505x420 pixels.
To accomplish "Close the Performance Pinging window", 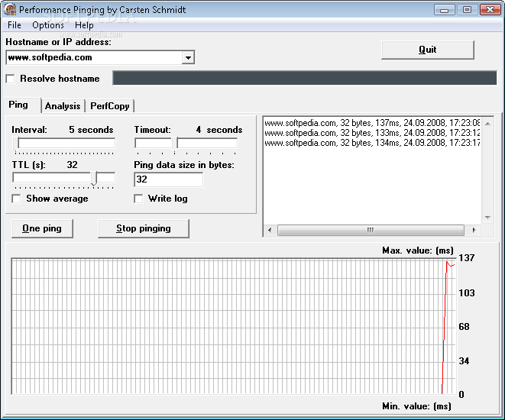I will point(490,10).
